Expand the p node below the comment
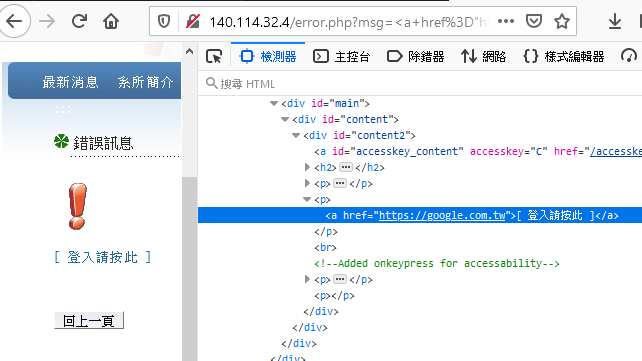The image size is (642, 361). [x=307, y=279]
